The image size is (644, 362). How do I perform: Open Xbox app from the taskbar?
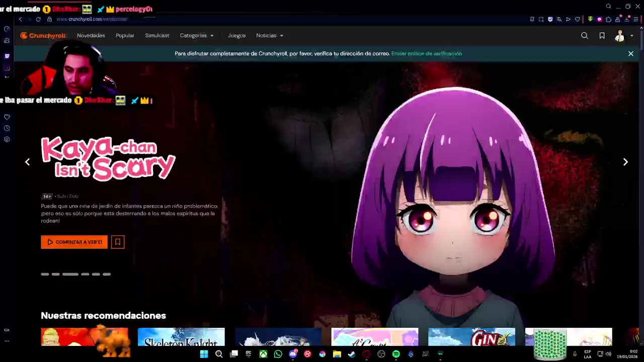tap(263, 354)
